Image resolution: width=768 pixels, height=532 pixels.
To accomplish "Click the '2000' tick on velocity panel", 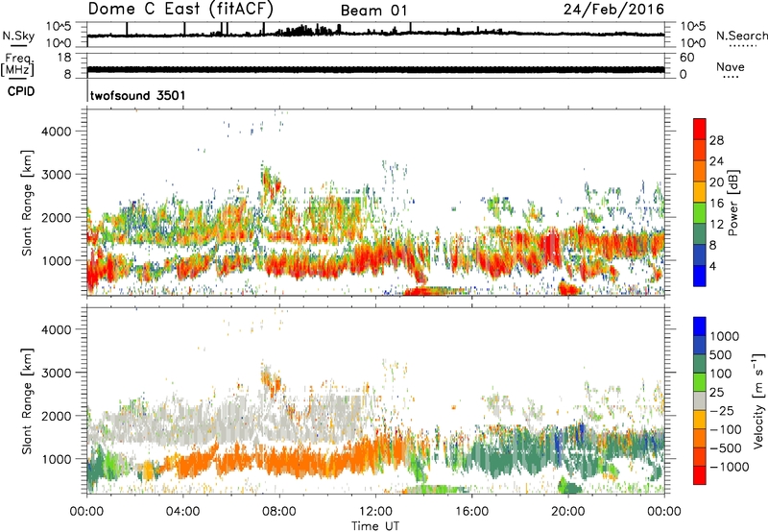I will pos(57,416).
